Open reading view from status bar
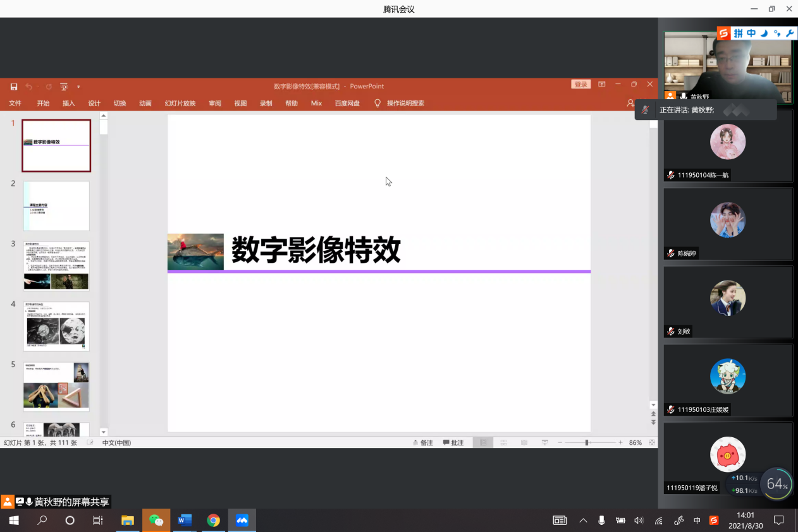This screenshot has height=532, width=798. tap(524, 443)
